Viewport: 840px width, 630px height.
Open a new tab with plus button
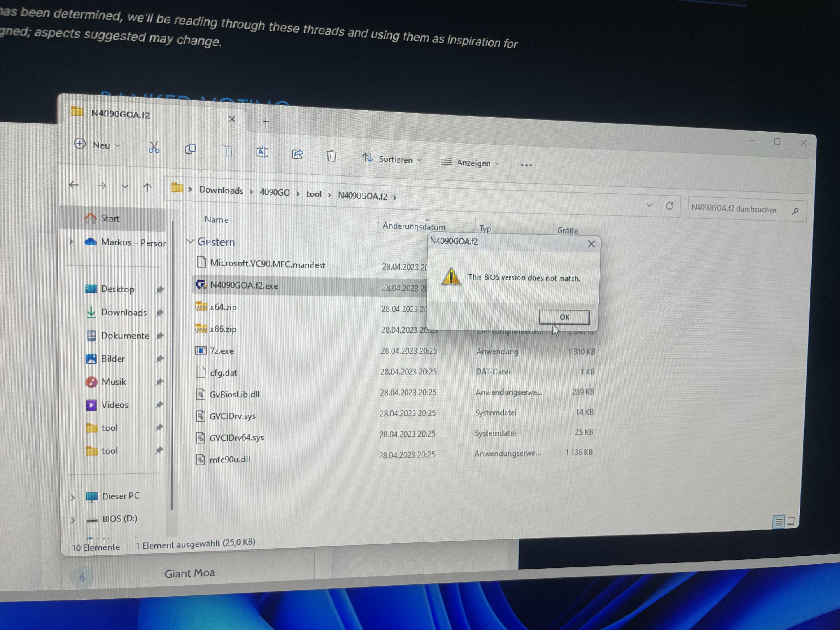coord(266,122)
